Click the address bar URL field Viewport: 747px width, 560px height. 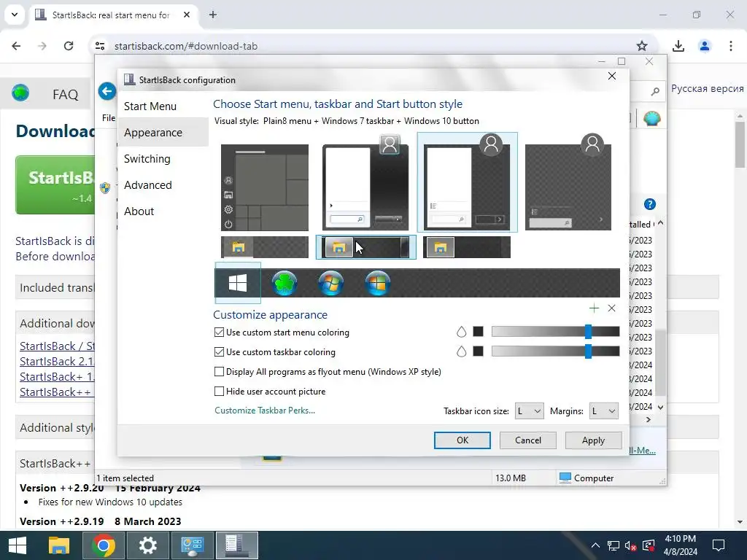point(371,46)
